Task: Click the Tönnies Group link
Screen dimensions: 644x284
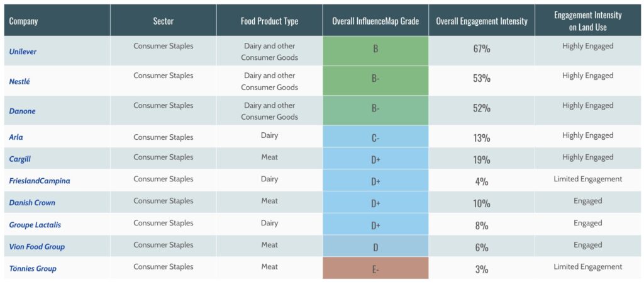Action: [x=33, y=269]
